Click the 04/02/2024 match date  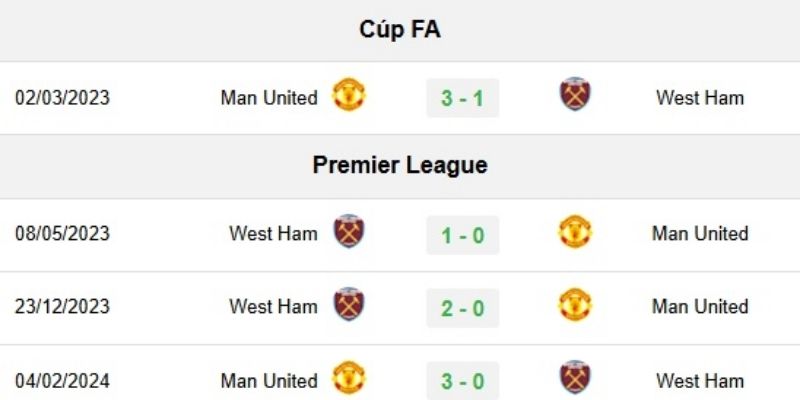[x=62, y=381]
